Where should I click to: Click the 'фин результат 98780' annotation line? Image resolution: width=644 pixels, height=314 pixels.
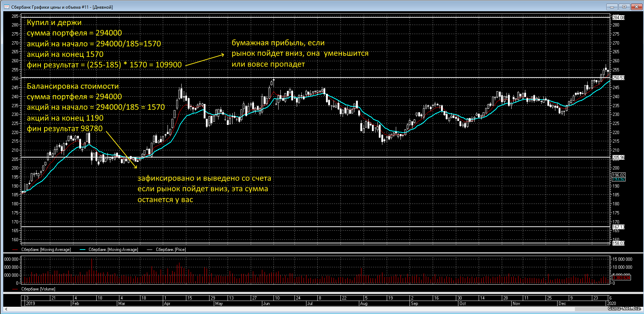pos(65,129)
